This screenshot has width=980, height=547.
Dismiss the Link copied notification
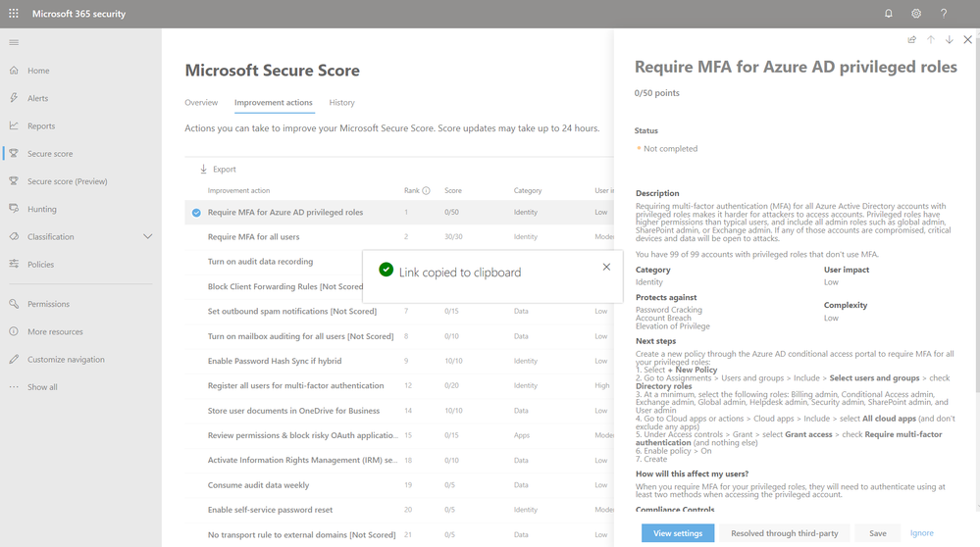606,267
